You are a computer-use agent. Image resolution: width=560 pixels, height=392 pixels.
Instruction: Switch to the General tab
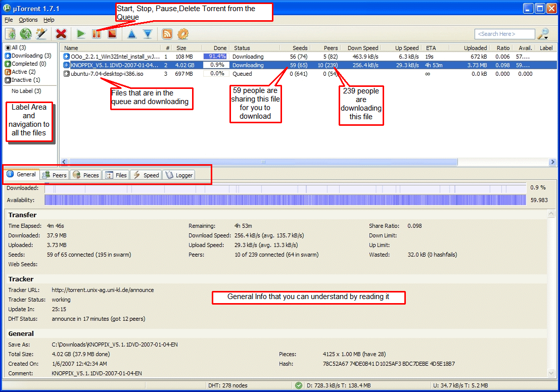pyautogui.click(x=21, y=174)
